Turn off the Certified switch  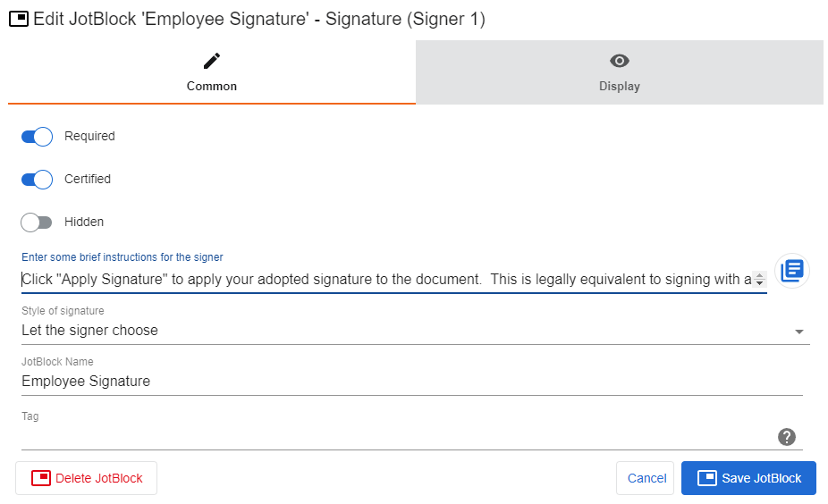(x=37, y=180)
